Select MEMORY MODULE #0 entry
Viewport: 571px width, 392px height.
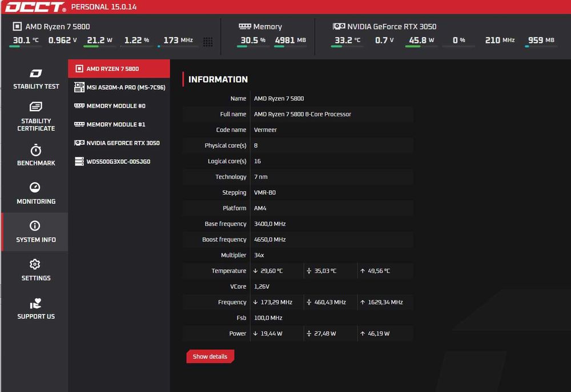pos(119,106)
